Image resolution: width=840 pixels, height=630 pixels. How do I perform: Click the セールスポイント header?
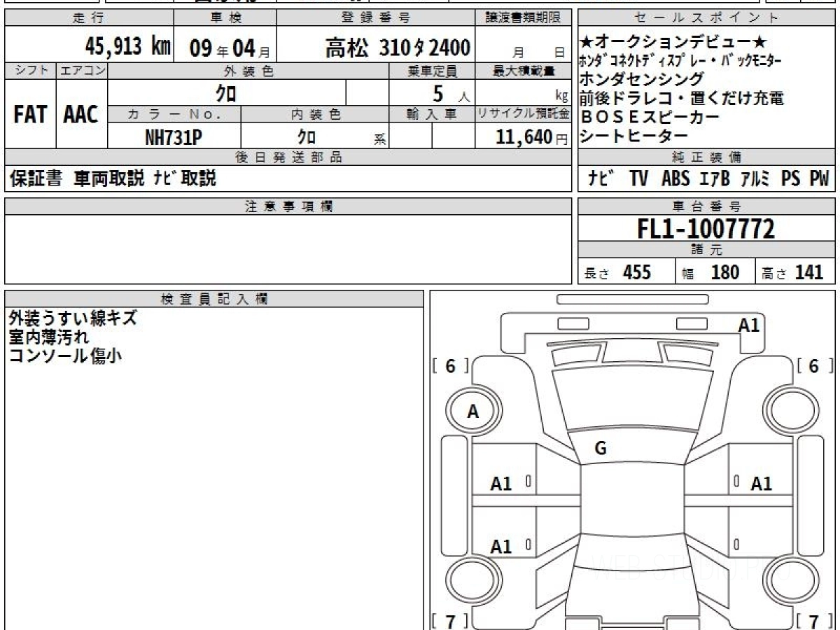(706, 18)
